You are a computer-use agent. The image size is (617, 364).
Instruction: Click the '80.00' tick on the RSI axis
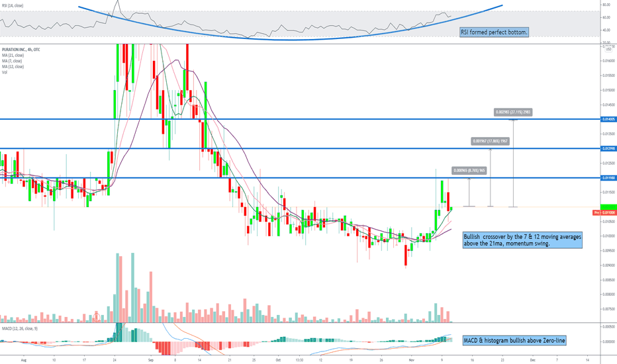(606, 5)
